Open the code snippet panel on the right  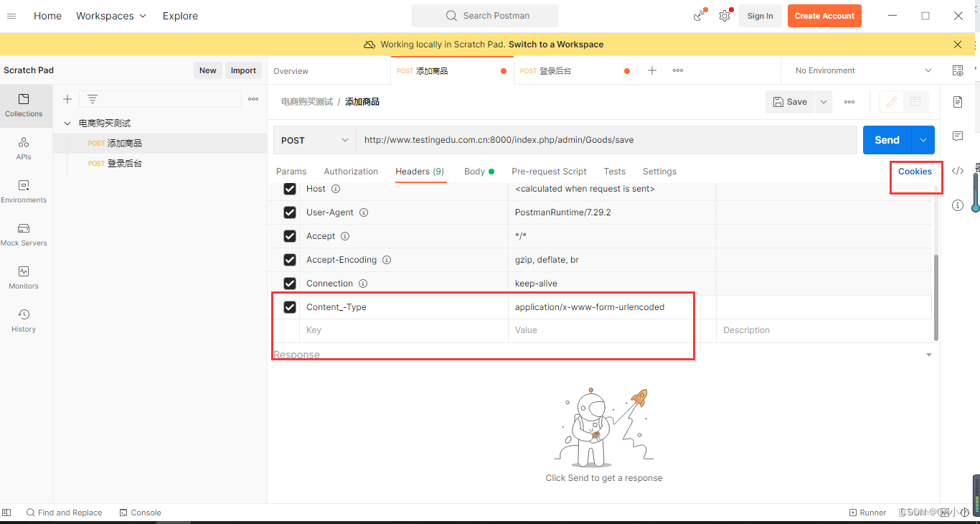pos(958,171)
